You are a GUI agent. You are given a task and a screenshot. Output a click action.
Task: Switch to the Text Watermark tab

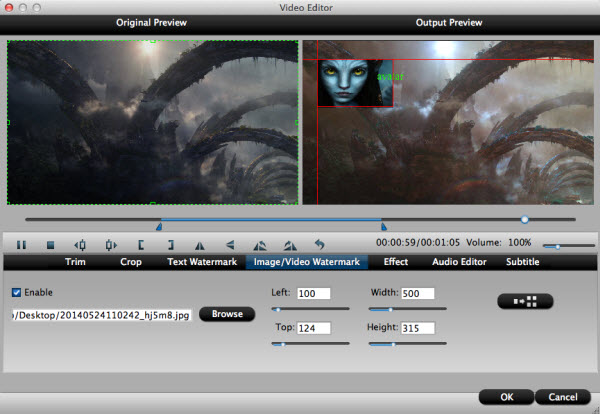point(202,262)
